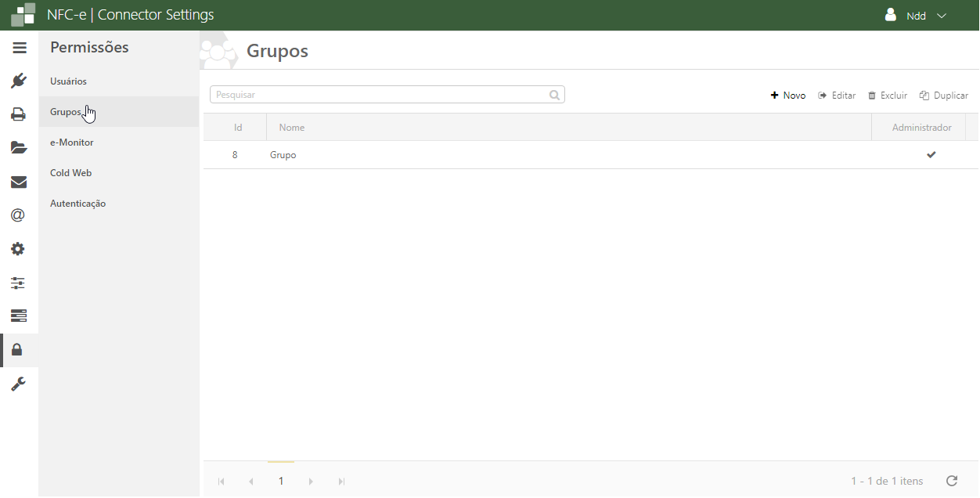Viewport: 980px width, 498px height.
Task: Click the Novo button
Action: click(788, 96)
